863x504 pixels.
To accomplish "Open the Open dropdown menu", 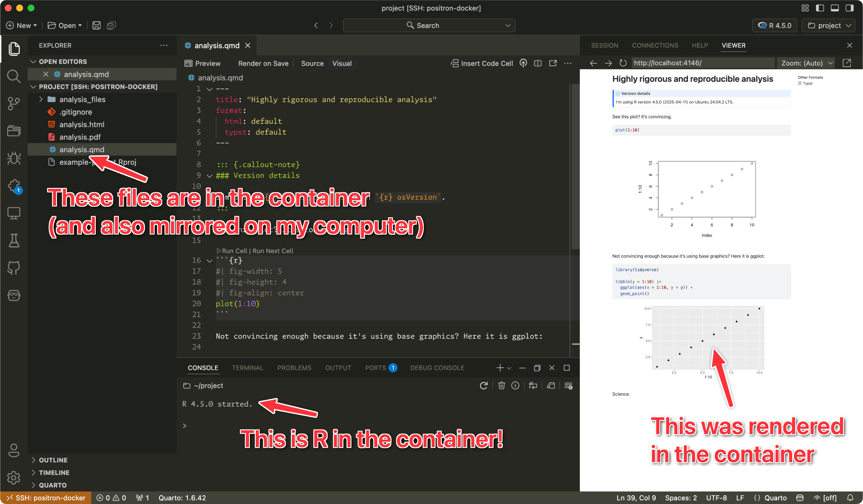I will pyautogui.click(x=65, y=26).
